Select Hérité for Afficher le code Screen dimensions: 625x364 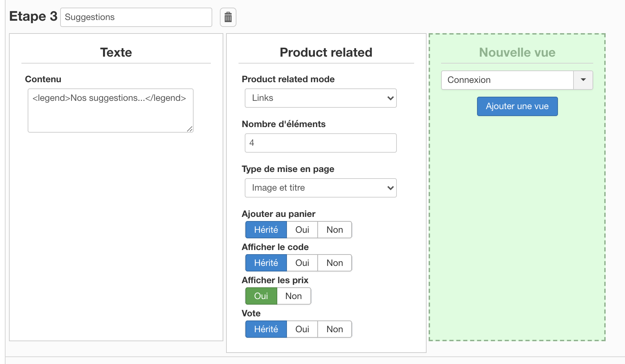click(x=266, y=263)
